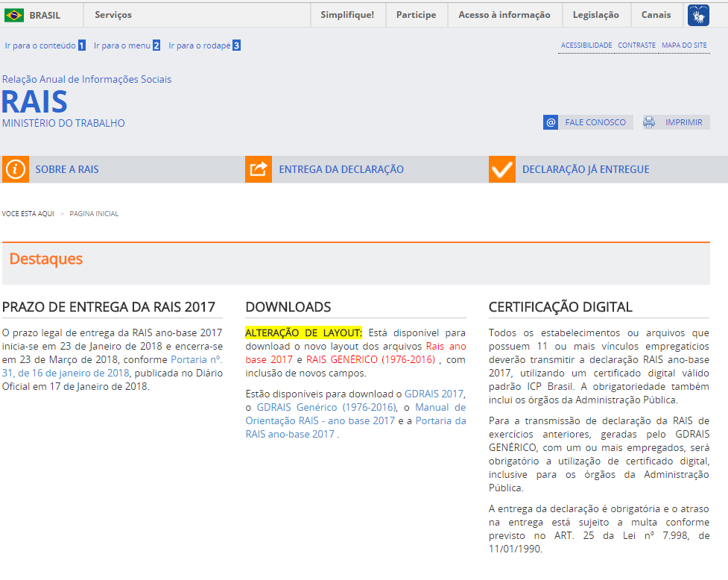Click VOCE ESTA AQUI breadcrumb label
The image size is (728, 580).
click(28, 214)
